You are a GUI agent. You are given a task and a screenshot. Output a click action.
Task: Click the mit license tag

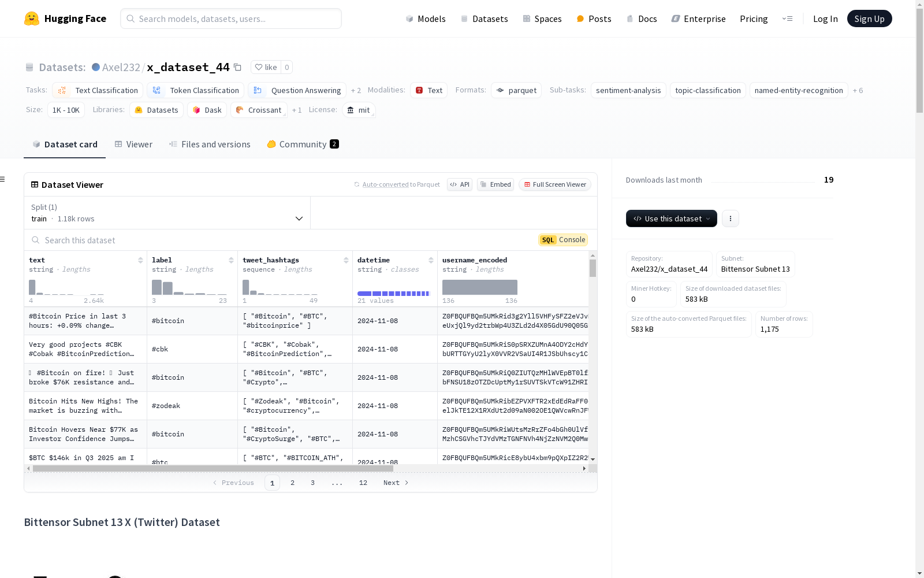click(359, 110)
